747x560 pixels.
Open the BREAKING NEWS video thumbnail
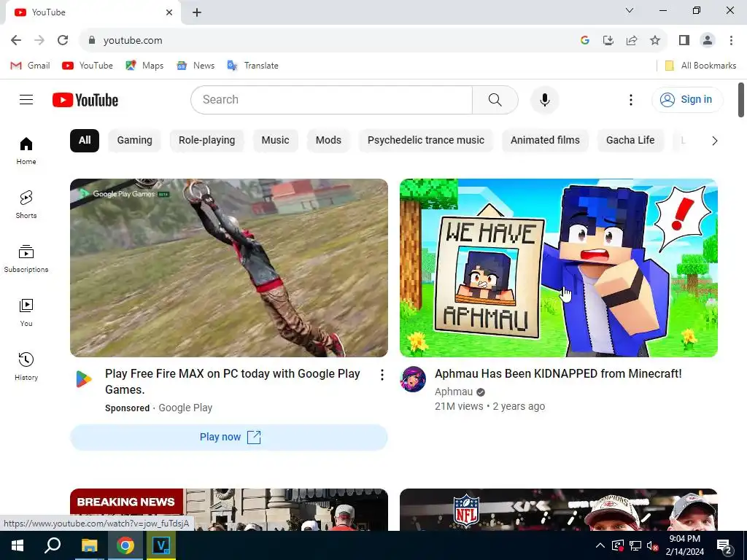(x=228, y=510)
